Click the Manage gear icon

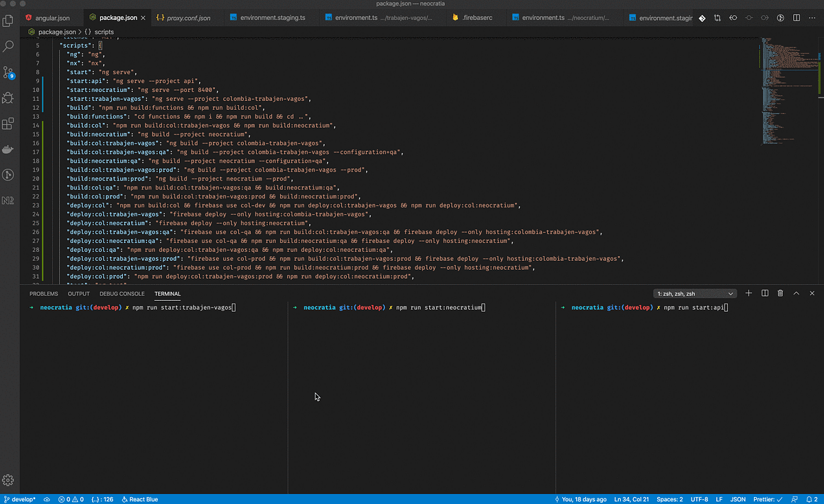(9, 480)
